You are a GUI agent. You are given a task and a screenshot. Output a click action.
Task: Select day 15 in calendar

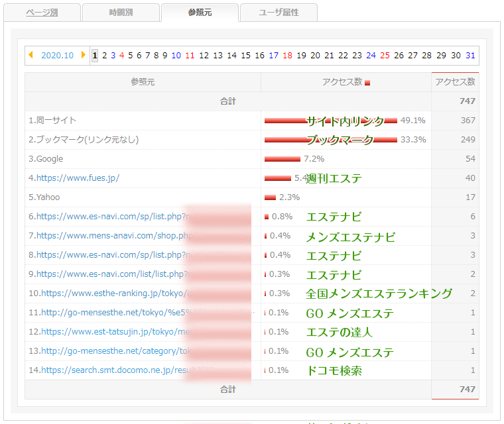point(245,55)
